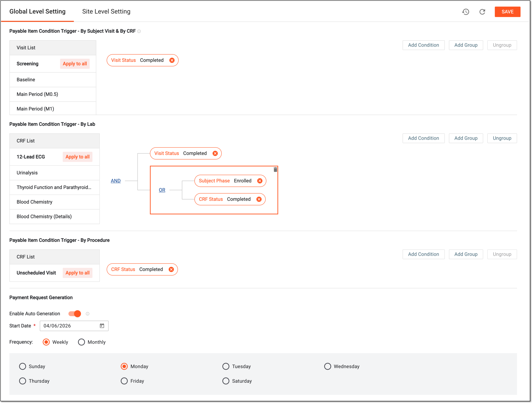The image size is (532, 403).
Task: Open the change history clock icon
Action: tap(465, 12)
